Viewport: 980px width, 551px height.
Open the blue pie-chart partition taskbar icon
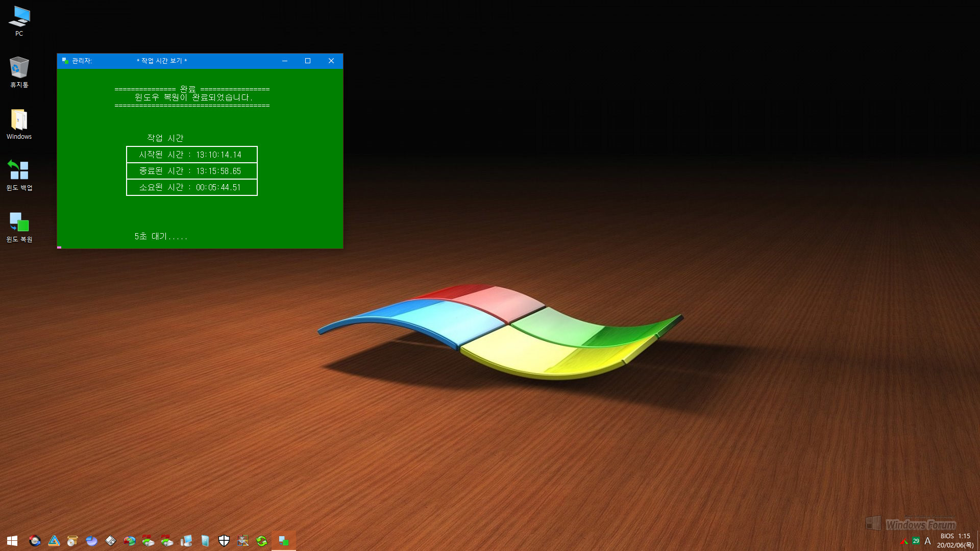(91, 541)
